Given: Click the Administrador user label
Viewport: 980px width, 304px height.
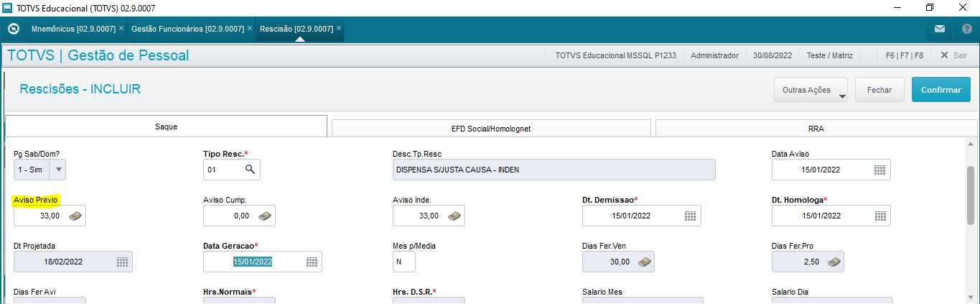Looking at the screenshot, I should 714,55.
